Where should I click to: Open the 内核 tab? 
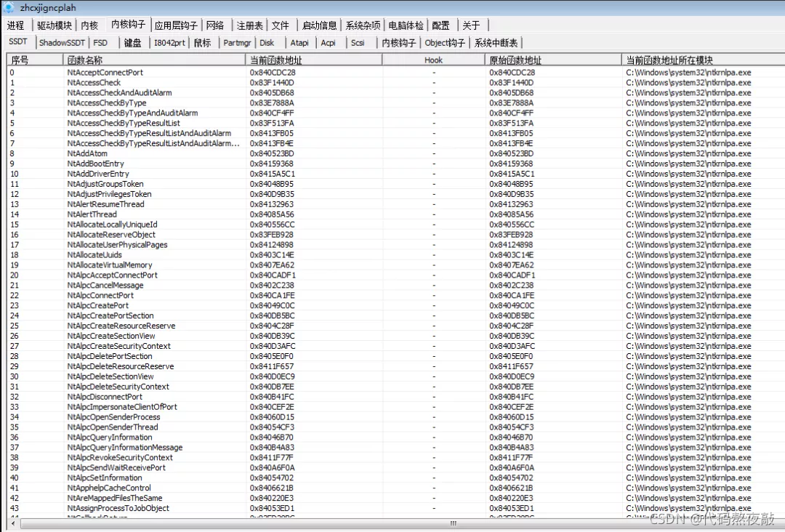(x=89, y=25)
